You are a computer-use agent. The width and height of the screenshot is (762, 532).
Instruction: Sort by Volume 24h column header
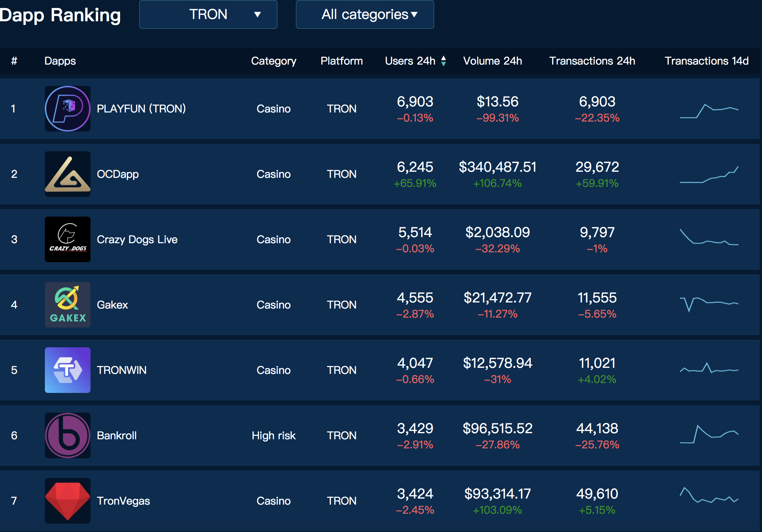click(492, 61)
